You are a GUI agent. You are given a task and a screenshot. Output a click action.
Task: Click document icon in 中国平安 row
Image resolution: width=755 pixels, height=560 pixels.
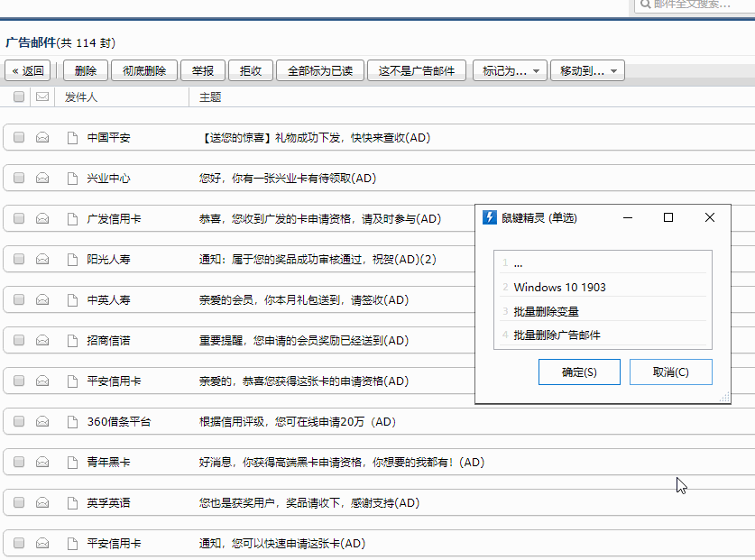72,138
